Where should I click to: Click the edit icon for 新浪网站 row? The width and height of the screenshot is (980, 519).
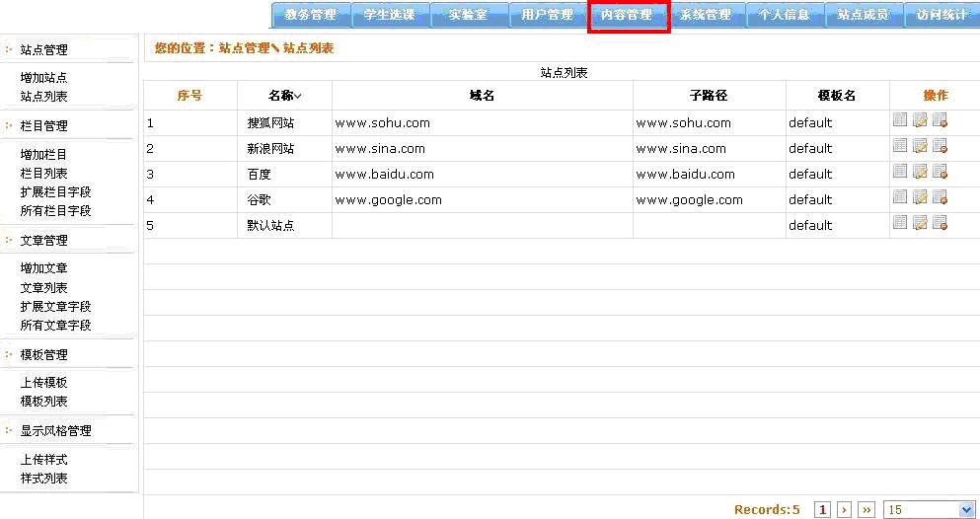(920, 146)
